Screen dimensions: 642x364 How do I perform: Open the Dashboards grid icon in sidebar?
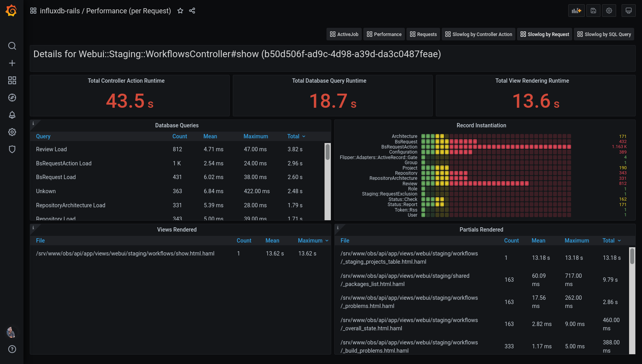[x=12, y=80]
